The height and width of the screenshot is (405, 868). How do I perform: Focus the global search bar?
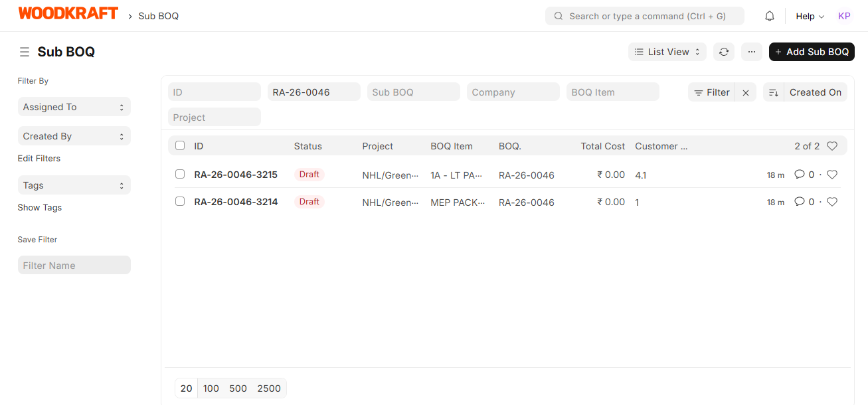(645, 16)
